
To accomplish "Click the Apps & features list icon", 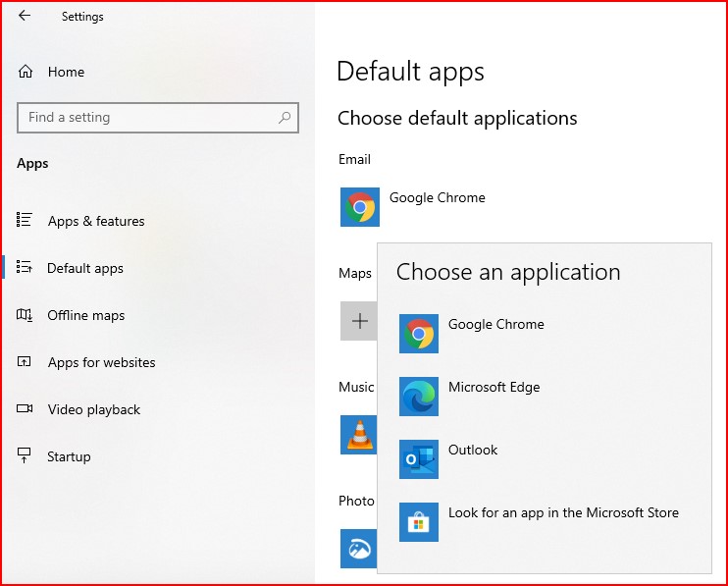I will [x=25, y=220].
